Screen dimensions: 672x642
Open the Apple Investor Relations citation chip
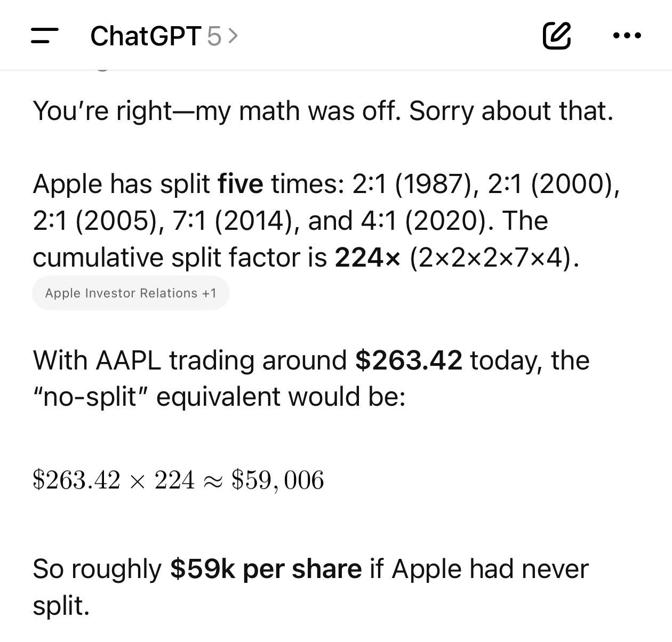pyautogui.click(x=131, y=292)
